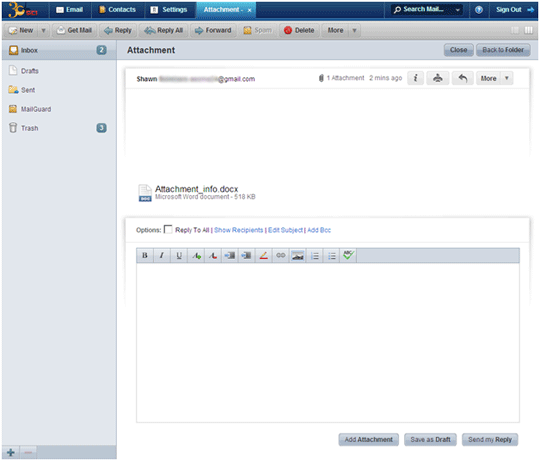Close the Attachment tab with x
540x461 pixels.
[249, 10]
